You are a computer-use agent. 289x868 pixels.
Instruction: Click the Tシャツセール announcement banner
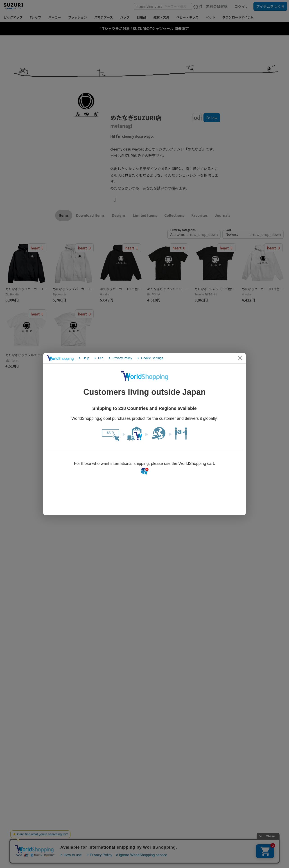144,29
